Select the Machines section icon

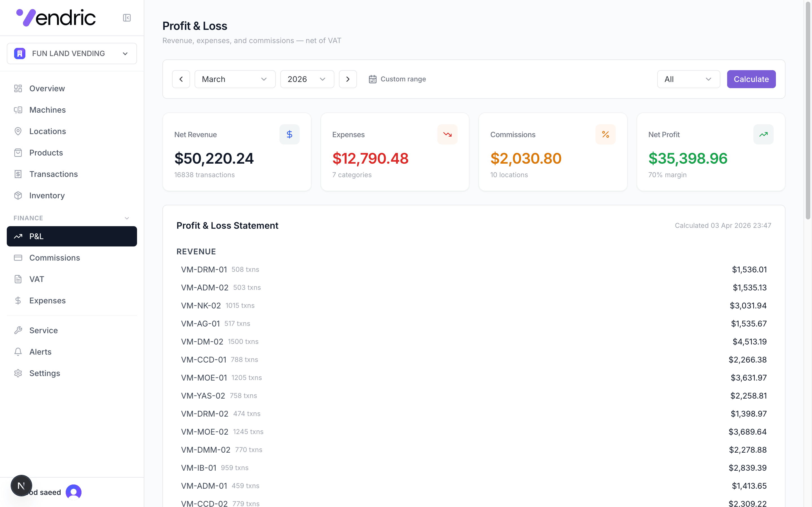click(x=18, y=110)
